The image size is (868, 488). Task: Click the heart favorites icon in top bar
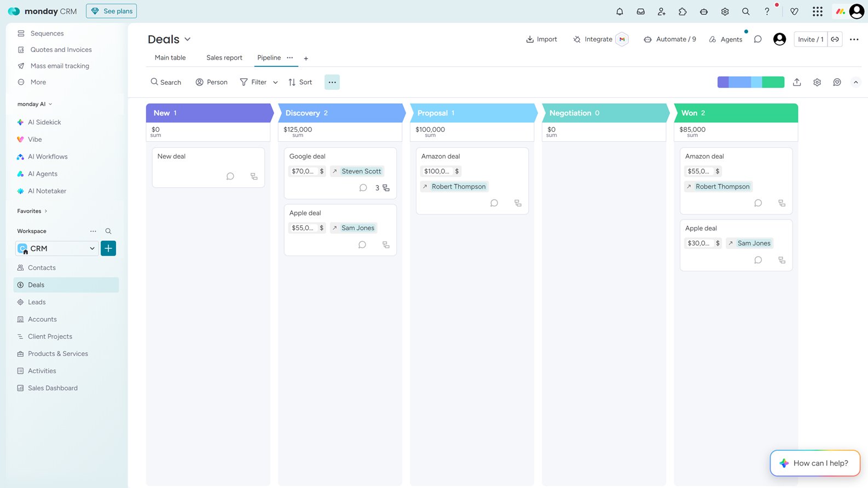[x=794, y=11]
